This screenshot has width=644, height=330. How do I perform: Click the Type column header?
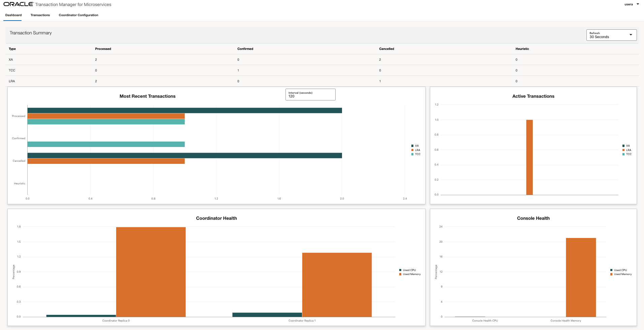click(12, 49)
